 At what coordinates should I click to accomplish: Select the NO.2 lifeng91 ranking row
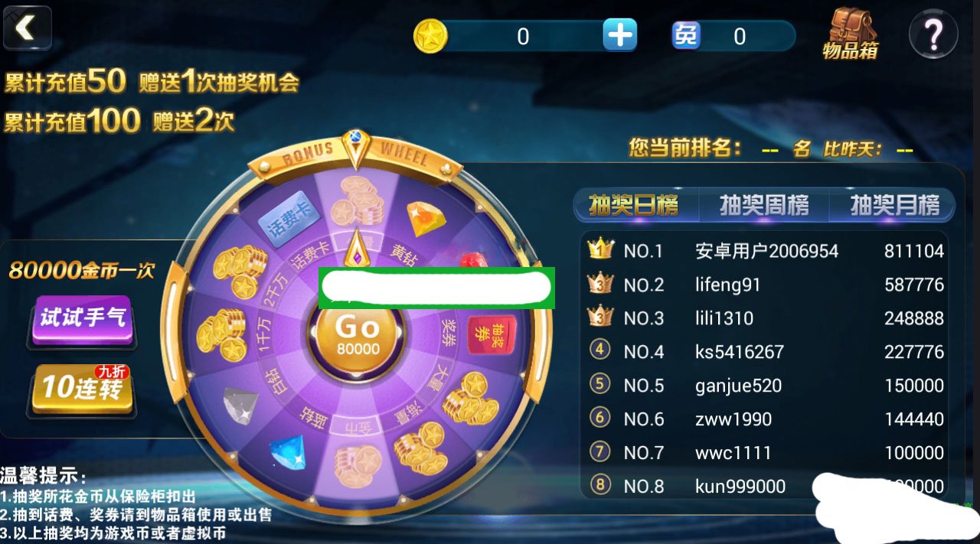coord(764,285)
